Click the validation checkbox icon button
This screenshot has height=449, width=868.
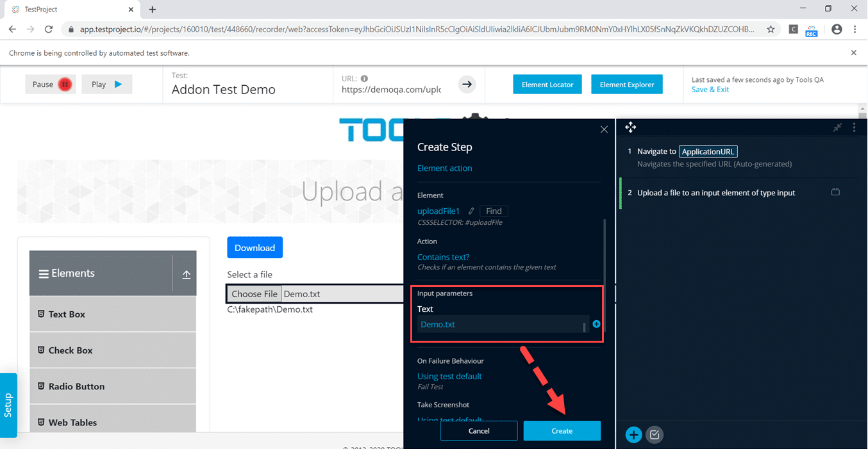655,435
